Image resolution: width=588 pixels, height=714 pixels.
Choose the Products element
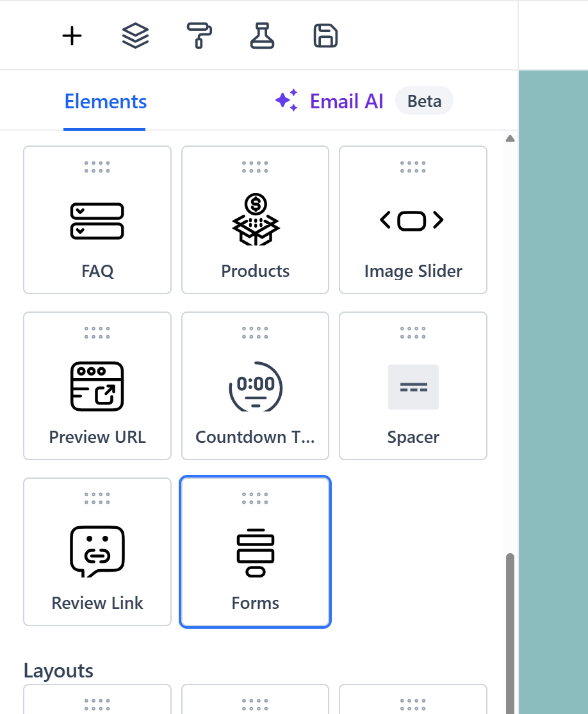(x=255, y=220)
